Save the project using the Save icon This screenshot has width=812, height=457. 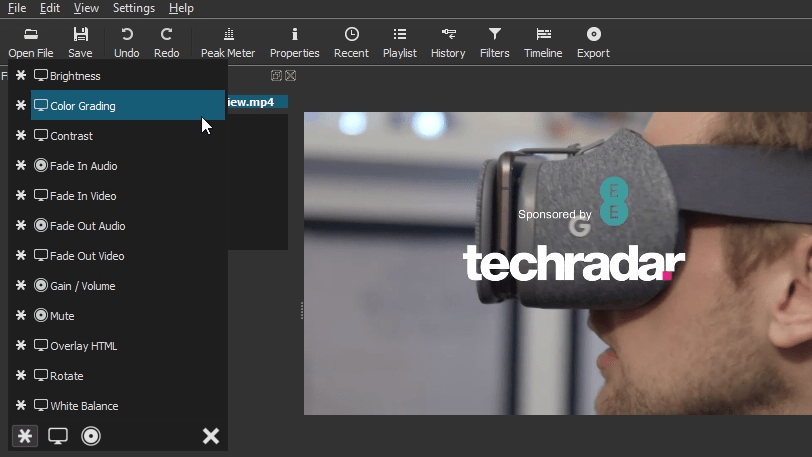tap(80, 42)
